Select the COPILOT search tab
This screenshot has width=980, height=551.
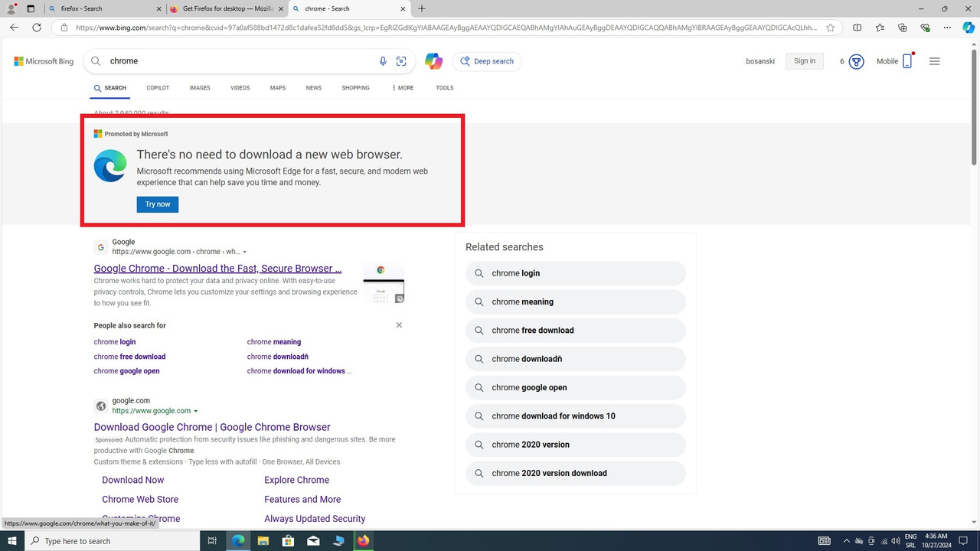158,88
